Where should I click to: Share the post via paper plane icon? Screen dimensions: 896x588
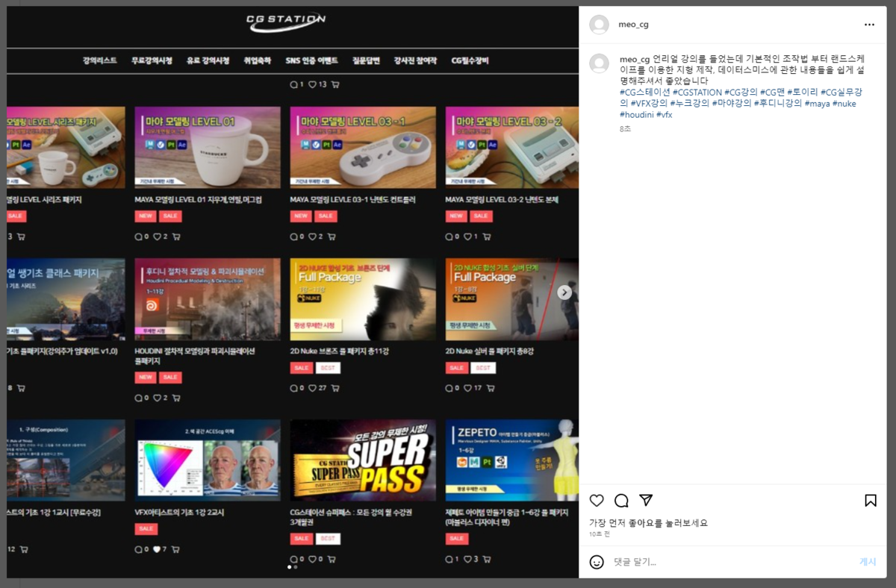(646, 501)
